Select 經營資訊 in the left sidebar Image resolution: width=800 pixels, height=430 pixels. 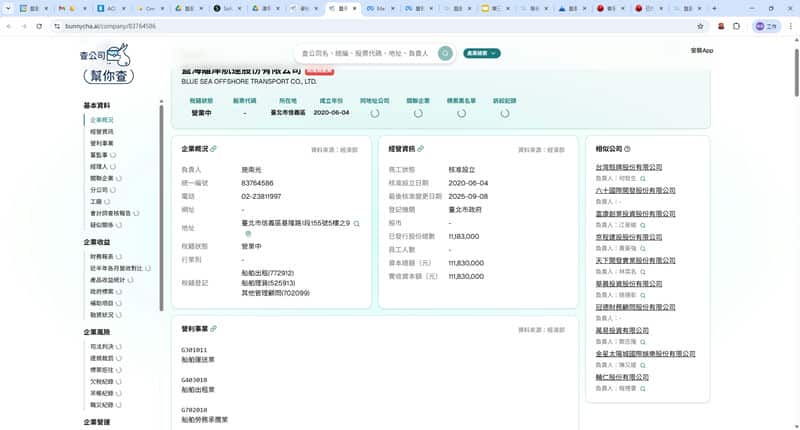pos(101,131)
